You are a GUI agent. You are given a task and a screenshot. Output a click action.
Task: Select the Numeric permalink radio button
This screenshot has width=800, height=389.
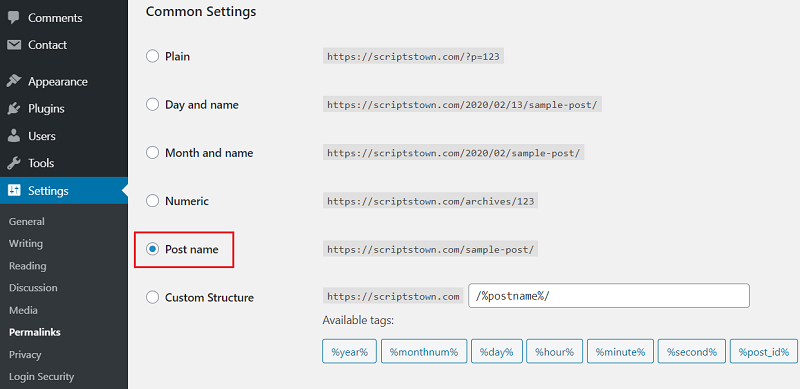[x=153, y=201]
